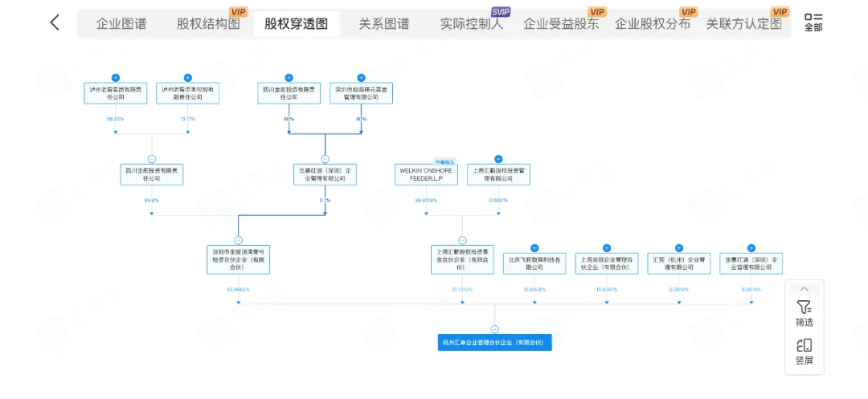
Task: Open 上海汇勤股权投资管理有限公司 node
Action: pos(498,174)
